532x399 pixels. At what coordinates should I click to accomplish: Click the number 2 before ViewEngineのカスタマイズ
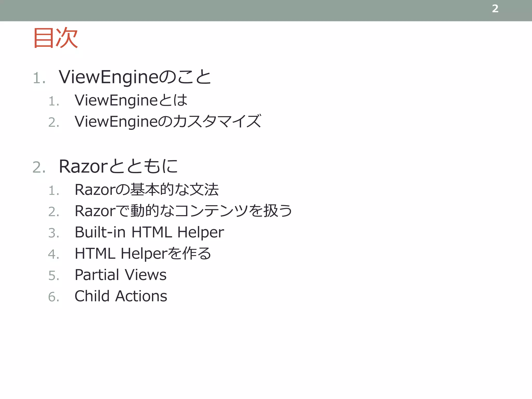click(x=54, y=122)
